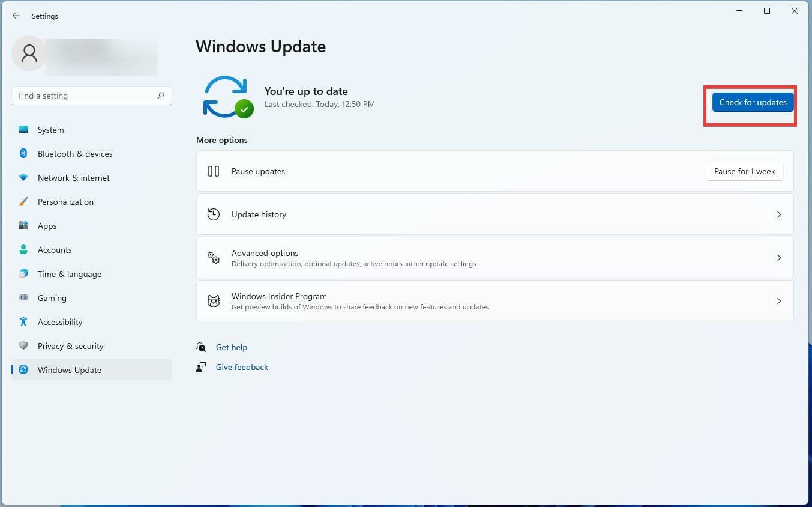Open the Get help link

click(x=232, y=347)
